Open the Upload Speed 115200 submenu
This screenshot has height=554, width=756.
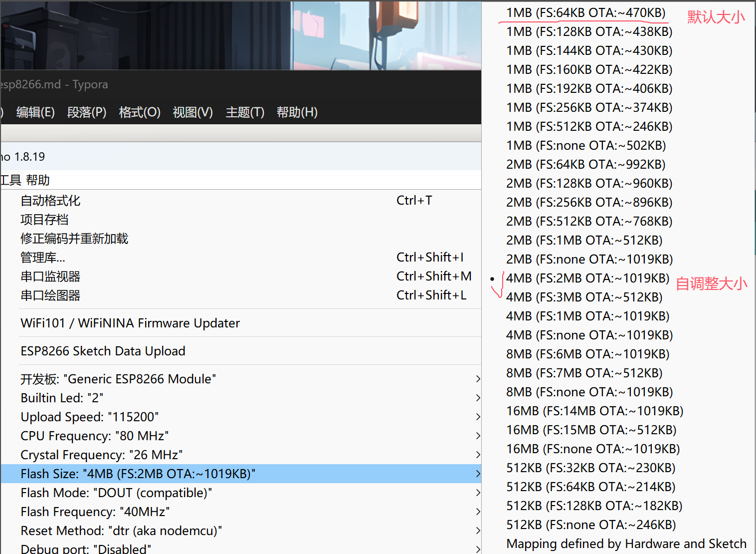click(x=241, y=417)
